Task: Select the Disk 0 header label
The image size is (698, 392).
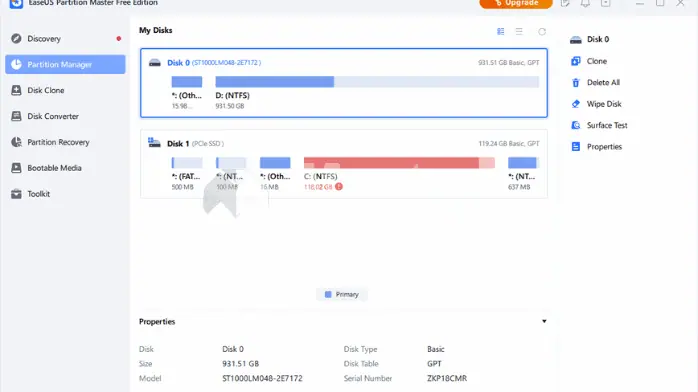Action: pos(179,63)
